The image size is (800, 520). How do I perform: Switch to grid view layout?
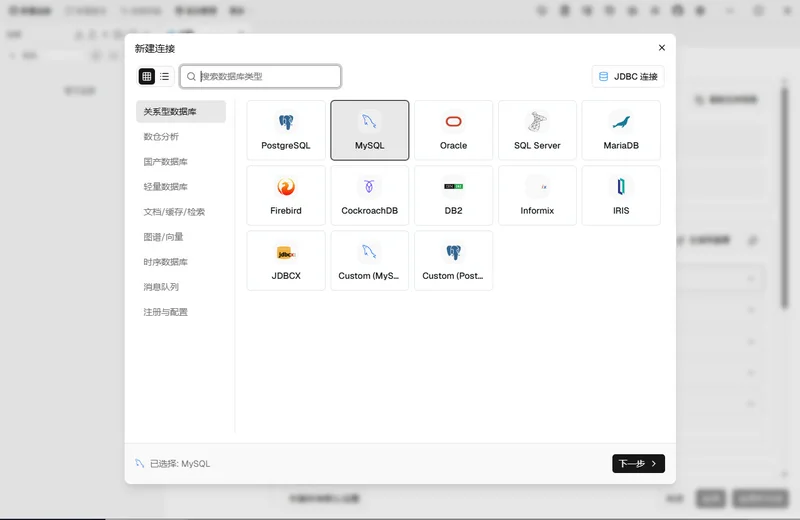147,77
